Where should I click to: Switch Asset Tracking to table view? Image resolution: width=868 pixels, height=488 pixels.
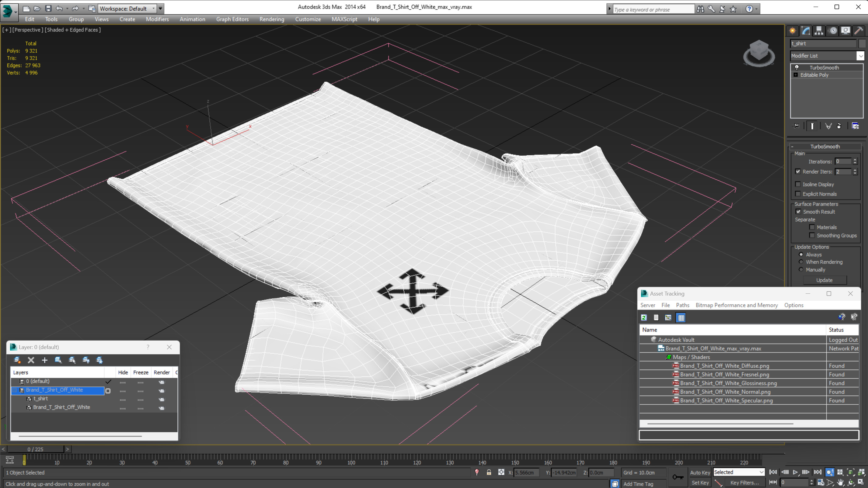point(681,318)
